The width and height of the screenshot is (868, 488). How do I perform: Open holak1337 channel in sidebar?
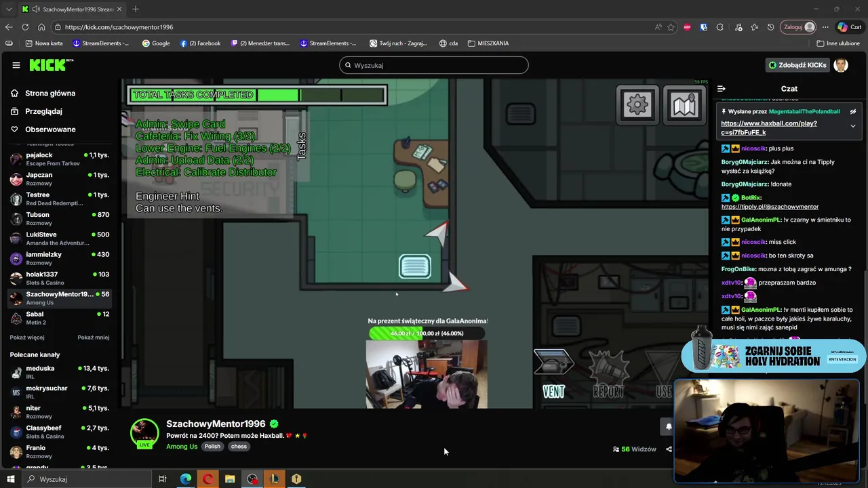pos(60,278)
